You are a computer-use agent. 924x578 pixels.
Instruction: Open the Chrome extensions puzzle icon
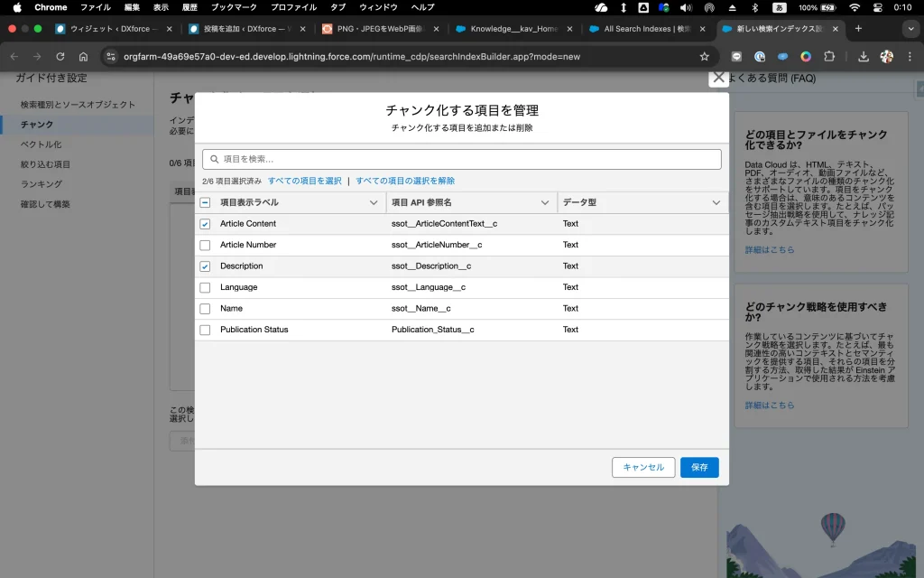click(x=829, y=56)
